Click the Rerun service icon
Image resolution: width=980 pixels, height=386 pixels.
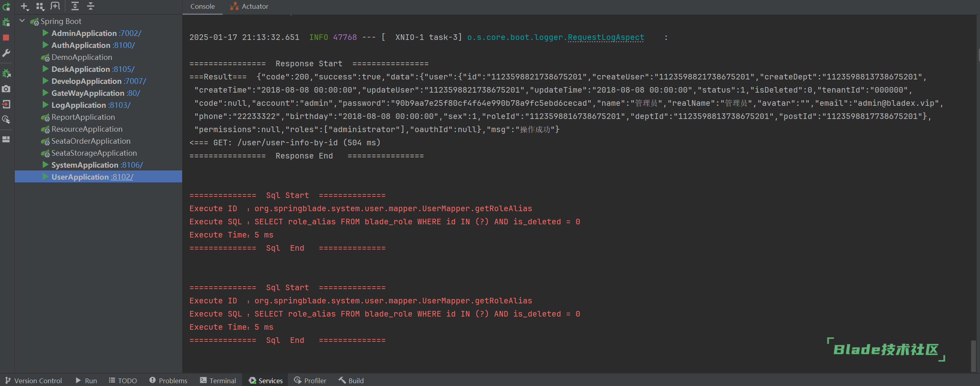pyautogui.click(x=6, y=7)
